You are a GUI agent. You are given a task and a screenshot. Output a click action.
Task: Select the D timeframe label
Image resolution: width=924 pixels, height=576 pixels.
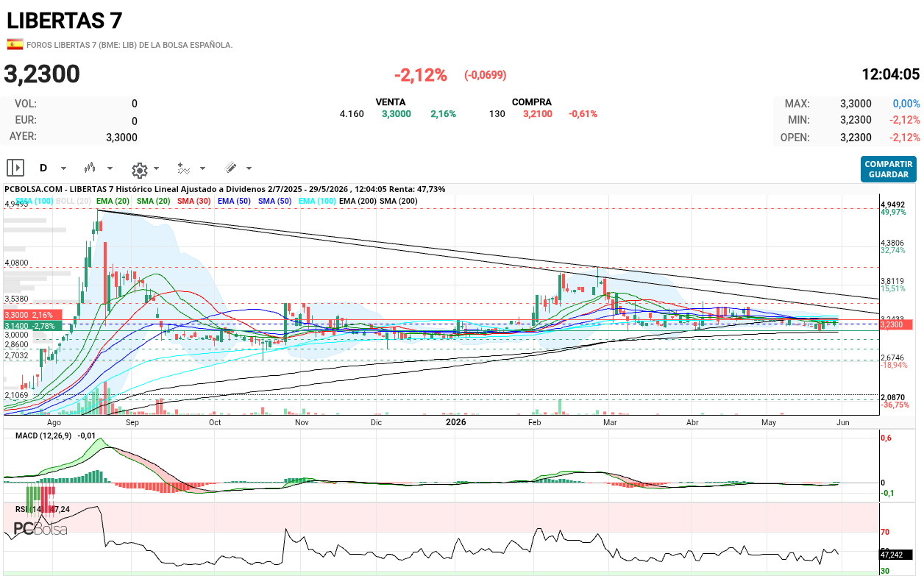coord(43,168)
